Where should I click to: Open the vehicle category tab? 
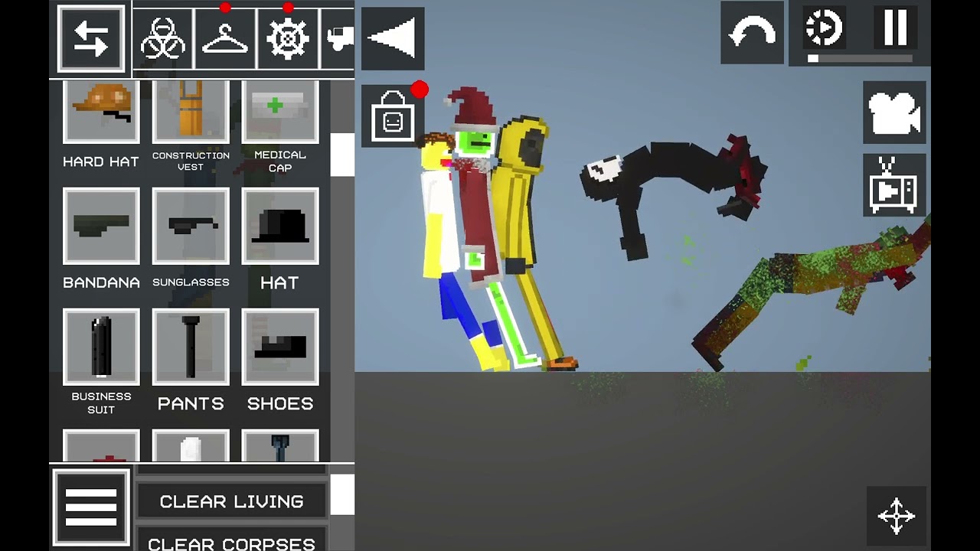pyautogui.click(x=338, y=38)
